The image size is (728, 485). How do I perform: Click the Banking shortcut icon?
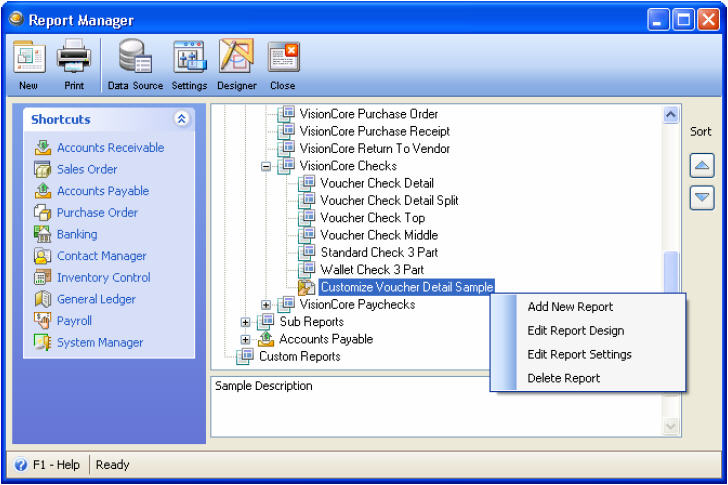click(x=43, y=234)
